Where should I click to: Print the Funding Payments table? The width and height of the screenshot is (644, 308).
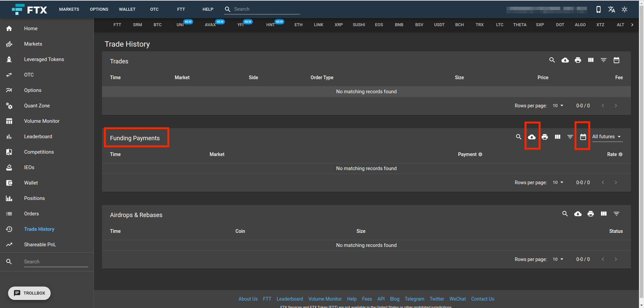545,137
